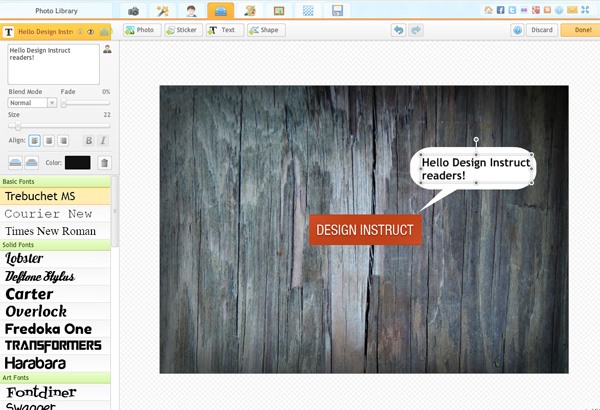Collapse the Solid Fonts section
The height and width of the screenshot is (410, 600).
coord(55,245)
